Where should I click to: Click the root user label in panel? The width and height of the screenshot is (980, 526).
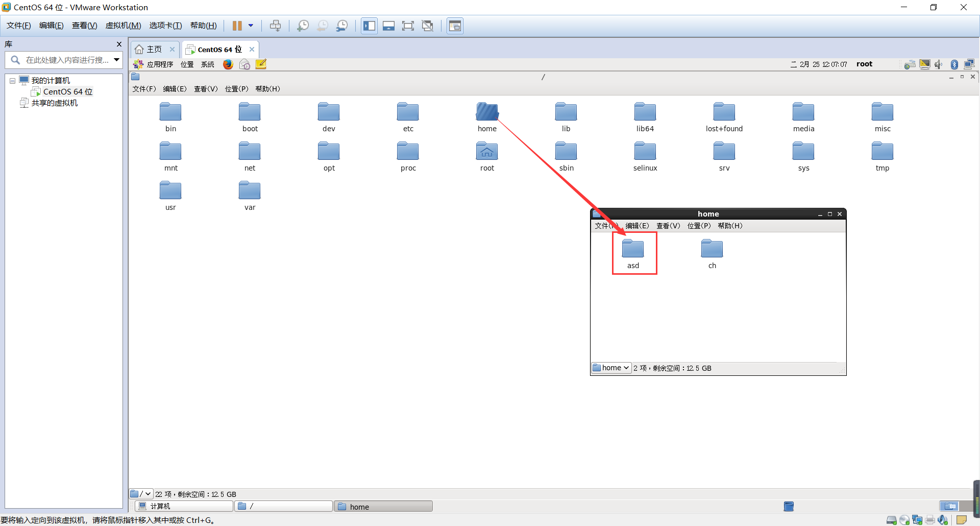pos(864,64)
